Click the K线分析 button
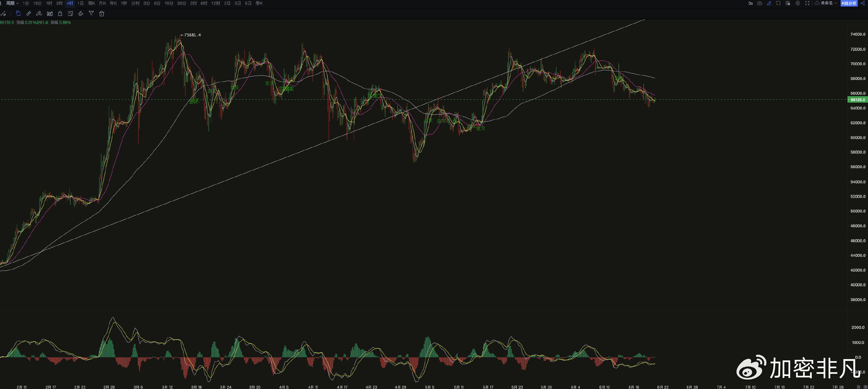868x389 pixels. click(x=849, y=3)
